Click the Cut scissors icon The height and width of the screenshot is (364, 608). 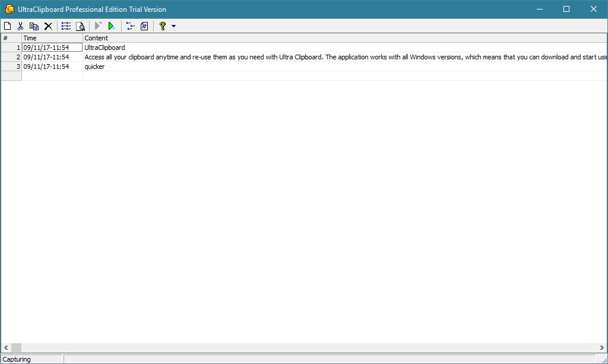pos(20,26)
